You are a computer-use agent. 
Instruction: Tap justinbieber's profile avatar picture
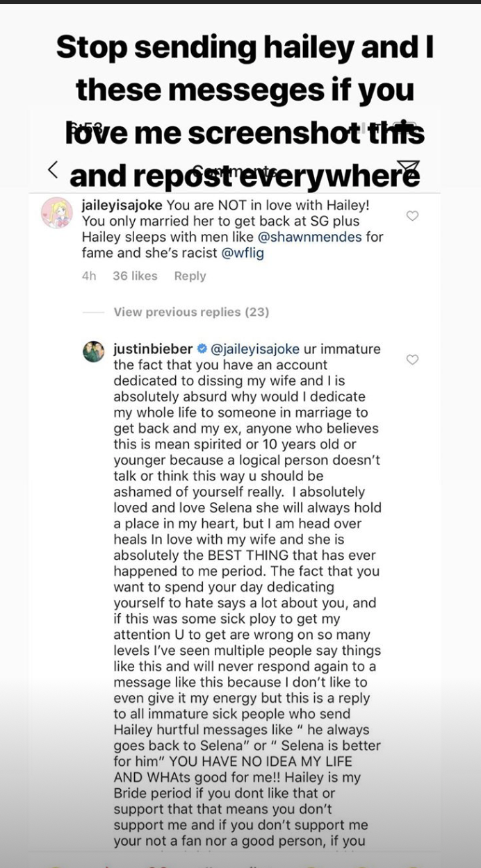pyautogui.click(x=93, y=351)
